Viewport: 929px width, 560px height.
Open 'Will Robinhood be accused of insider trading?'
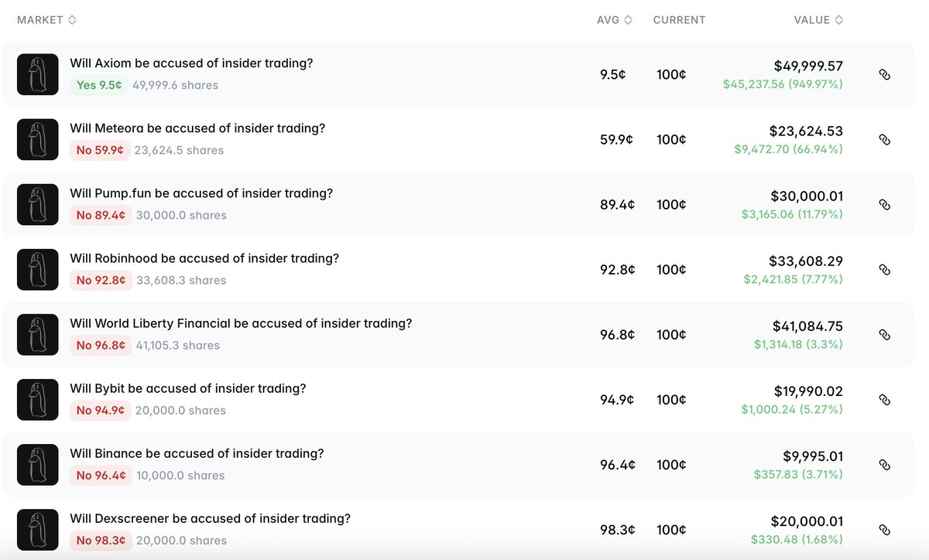click(x=204, y=258)
